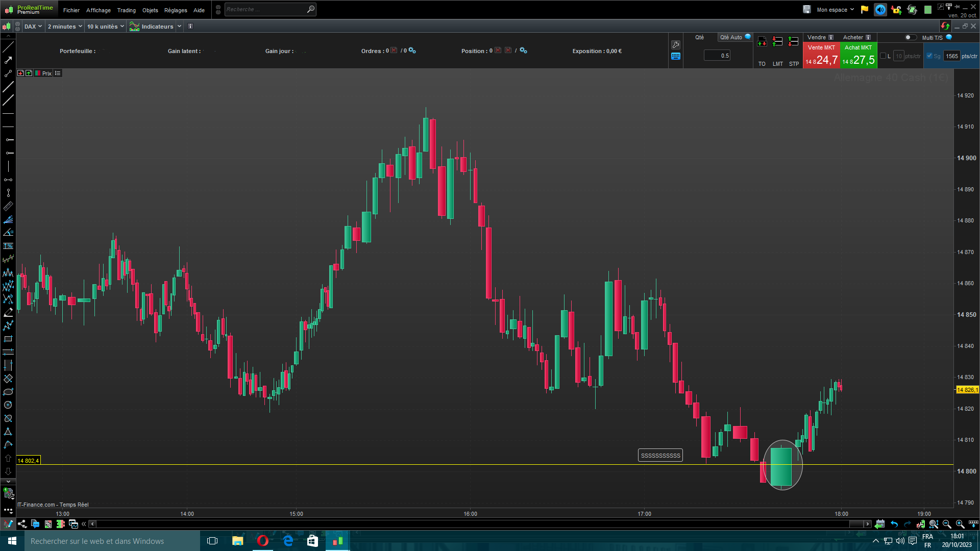Open the 2 minutes timeframe dropdown
Screen dimensions: 980x551
[x=64, y=27]
